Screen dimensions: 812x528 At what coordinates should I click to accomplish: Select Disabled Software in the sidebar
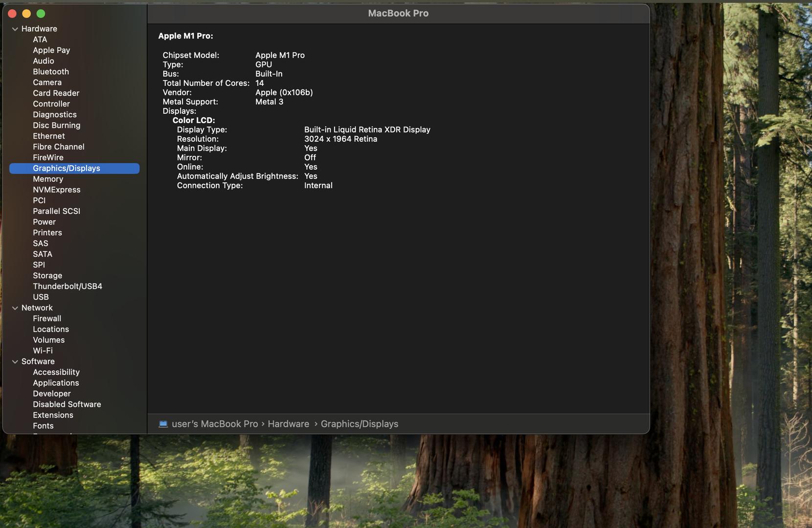tap(67, 405)
